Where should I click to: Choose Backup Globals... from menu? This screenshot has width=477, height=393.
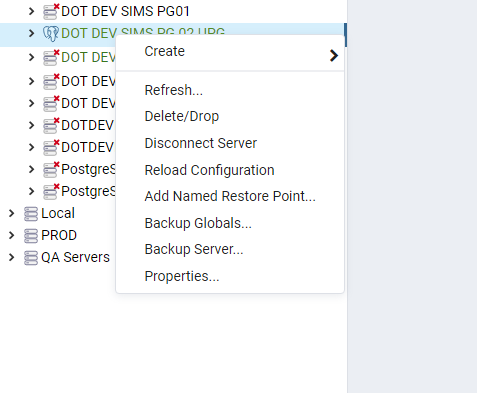click(x=198, y=223)
